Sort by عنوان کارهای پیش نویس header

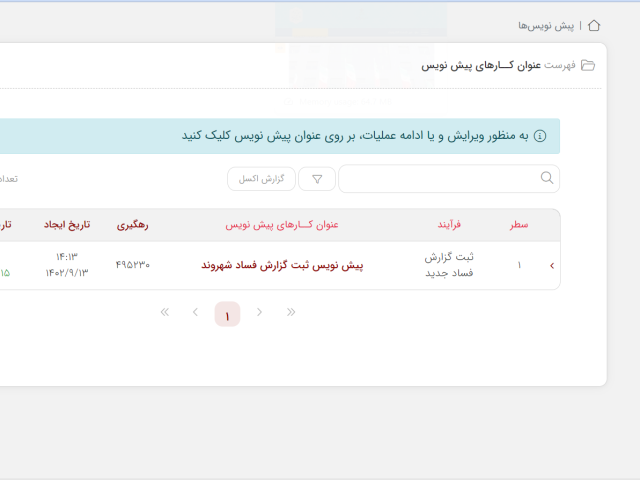(282, 225)
